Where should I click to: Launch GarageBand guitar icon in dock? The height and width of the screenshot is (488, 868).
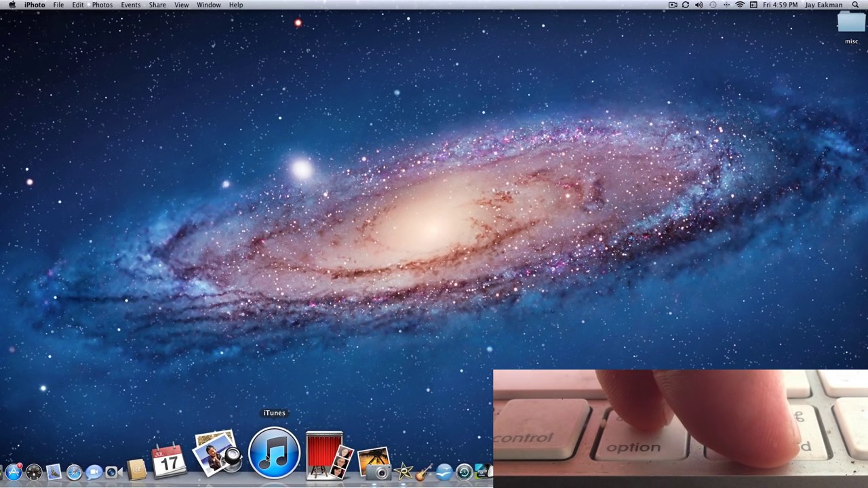tap(425, 471)
